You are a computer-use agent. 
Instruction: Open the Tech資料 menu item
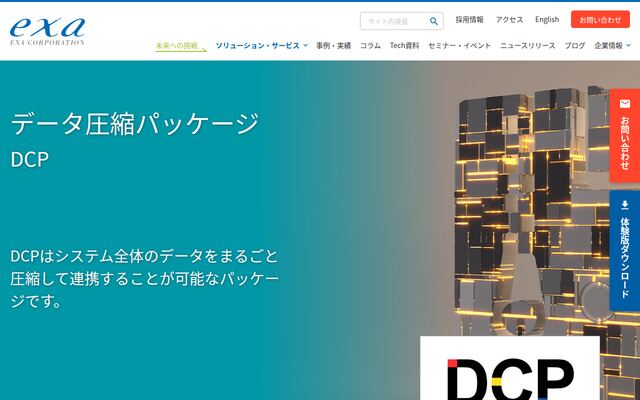pyautogui.click(x=404, y=46)
